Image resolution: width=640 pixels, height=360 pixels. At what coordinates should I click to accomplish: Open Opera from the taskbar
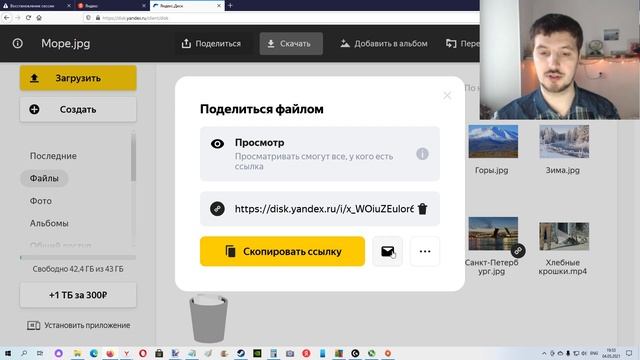pos(142,353)
